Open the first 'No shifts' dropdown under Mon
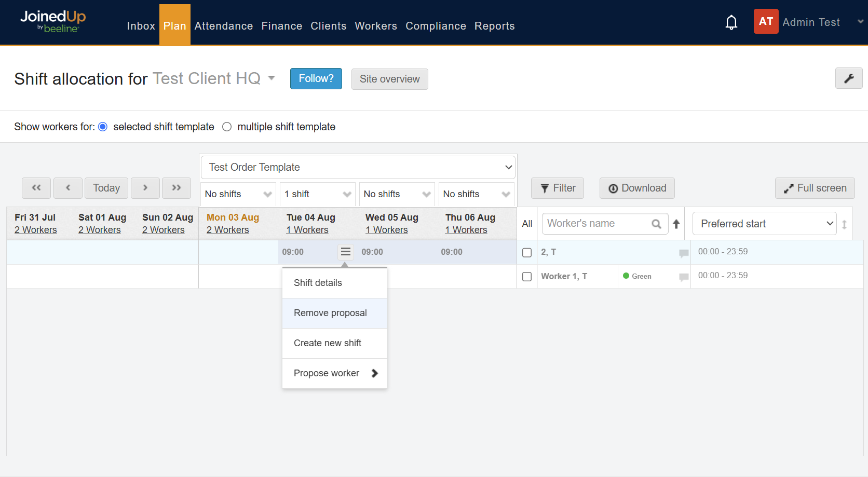The height and width of the screenshot is (477, 868). 238,194
